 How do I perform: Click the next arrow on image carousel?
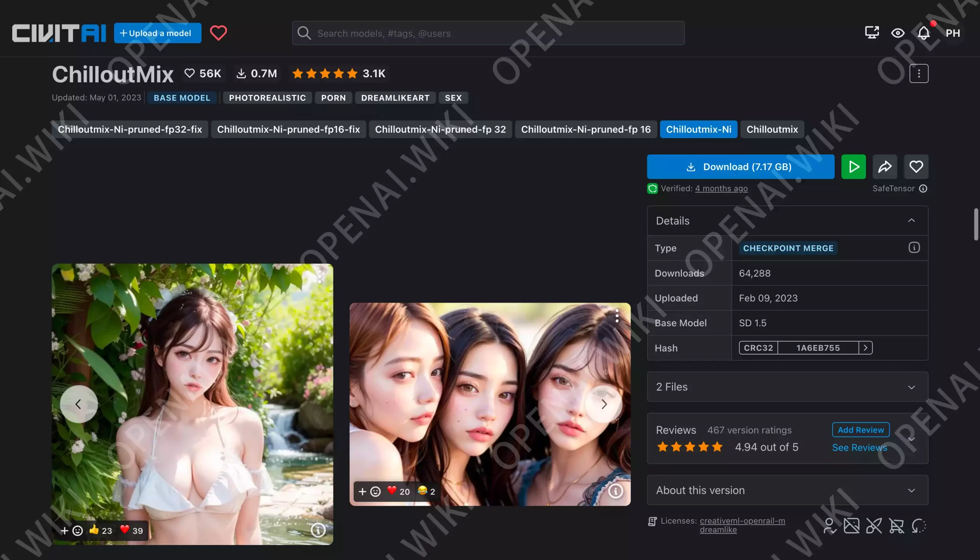coord(604,404)
